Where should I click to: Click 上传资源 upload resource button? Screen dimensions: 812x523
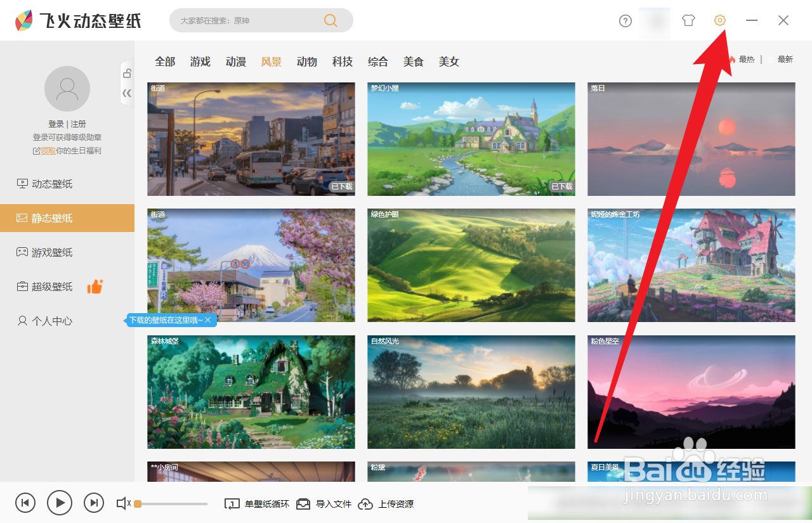tap(386, 504)
